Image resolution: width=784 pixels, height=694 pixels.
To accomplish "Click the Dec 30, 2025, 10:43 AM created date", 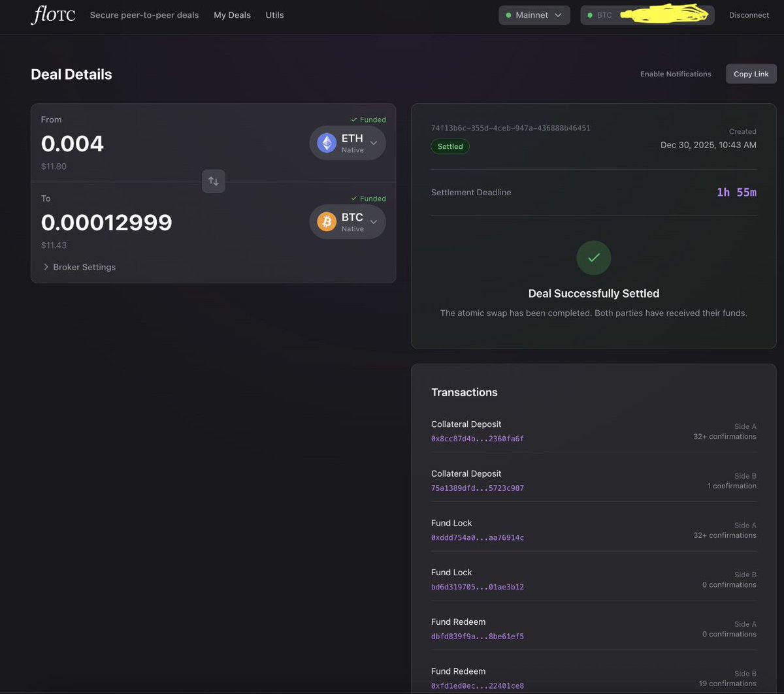I will click(708, 145).
